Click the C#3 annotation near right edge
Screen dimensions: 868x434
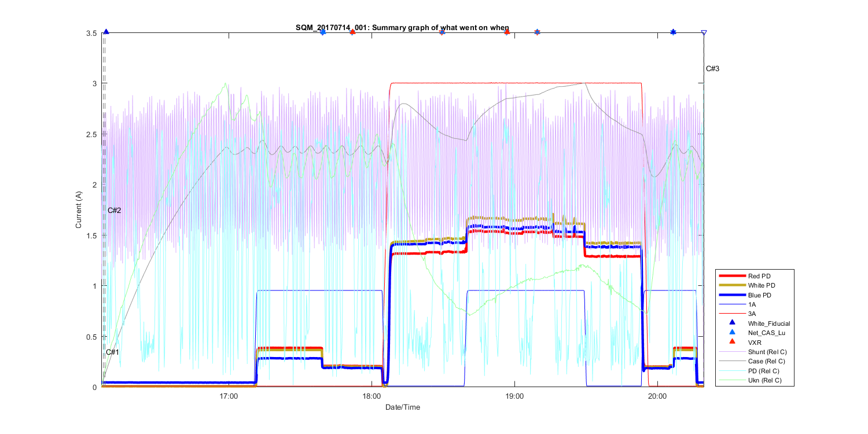pyautogui.click(x=712, y=69)
